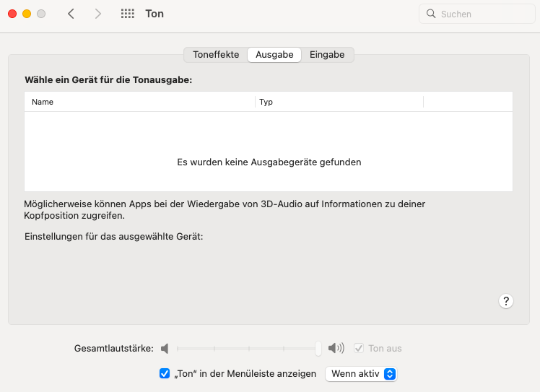
Task: Switch to the Toneffekte tab
Action: 216,55
